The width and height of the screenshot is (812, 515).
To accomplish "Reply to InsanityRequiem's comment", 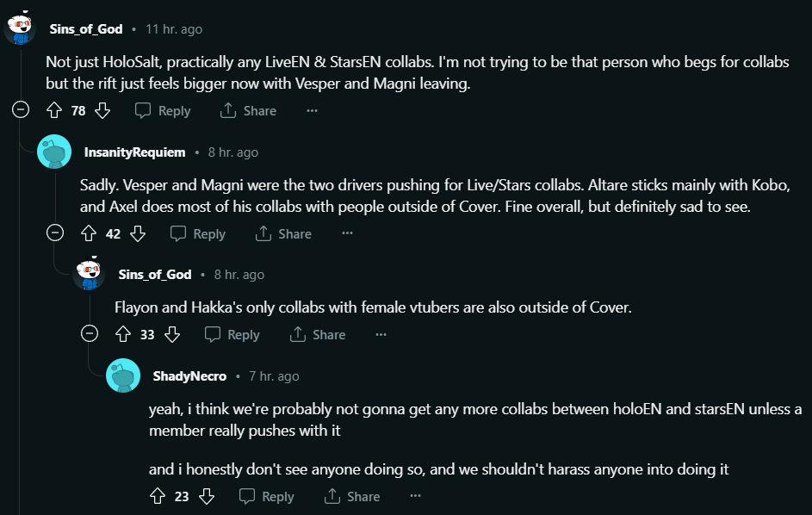I will [x=198, y=233].
